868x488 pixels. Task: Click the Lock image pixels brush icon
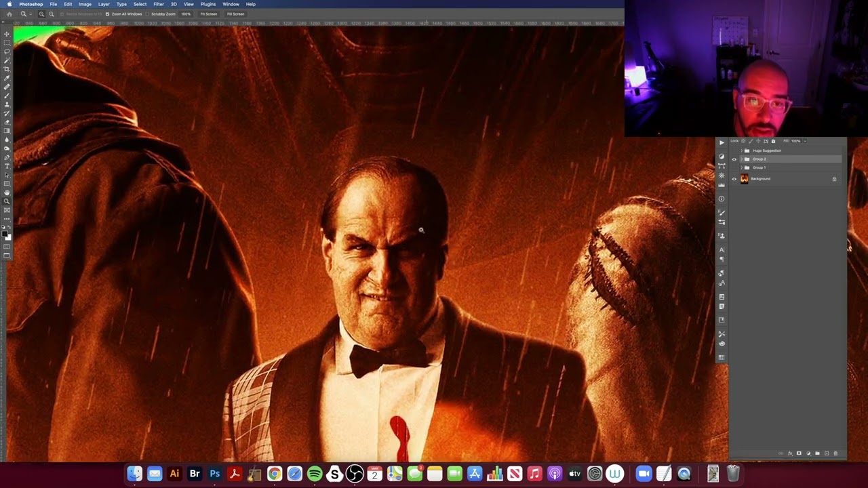tap(751, 141)
